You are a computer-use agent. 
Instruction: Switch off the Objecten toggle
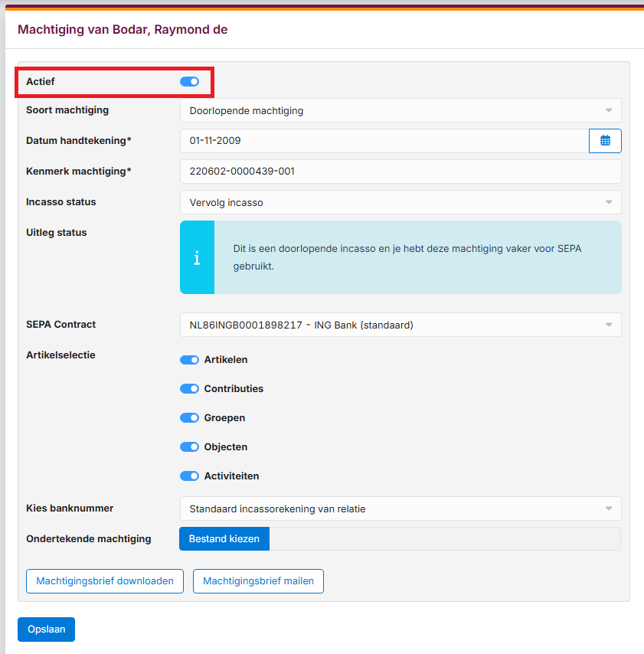pyautogui.click(x=189, y=447)
